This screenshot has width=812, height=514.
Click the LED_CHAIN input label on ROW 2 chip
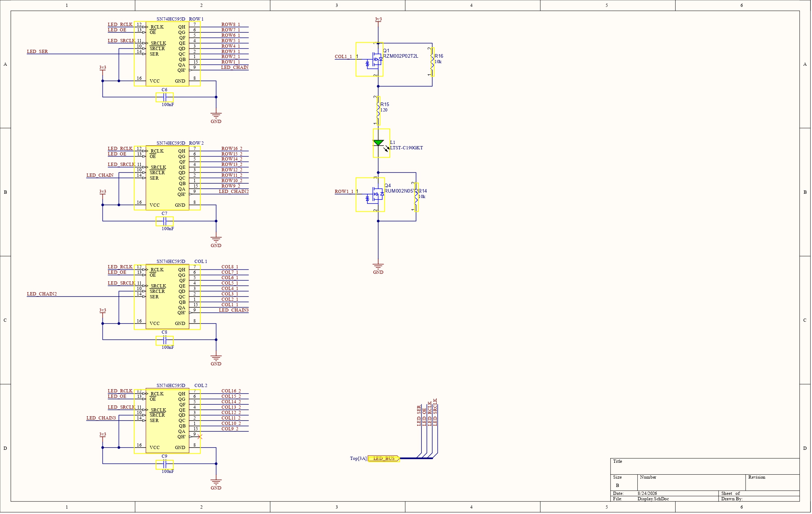(100, 175)
